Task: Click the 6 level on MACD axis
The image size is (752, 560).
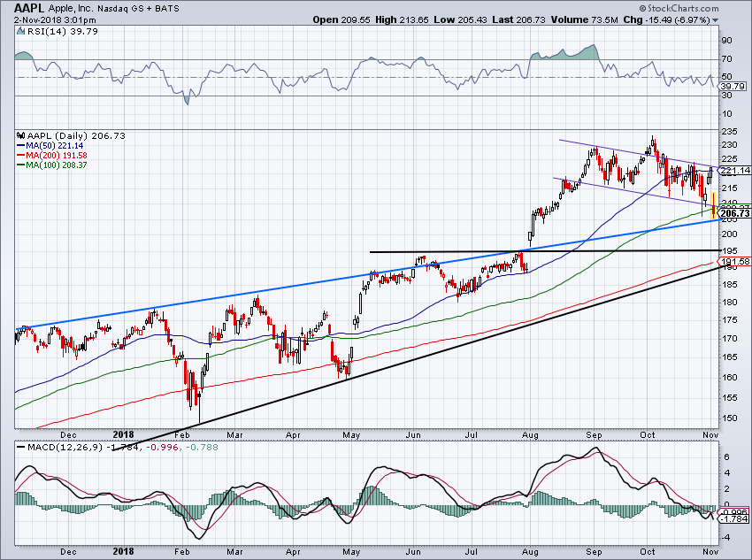Action: 727,456
